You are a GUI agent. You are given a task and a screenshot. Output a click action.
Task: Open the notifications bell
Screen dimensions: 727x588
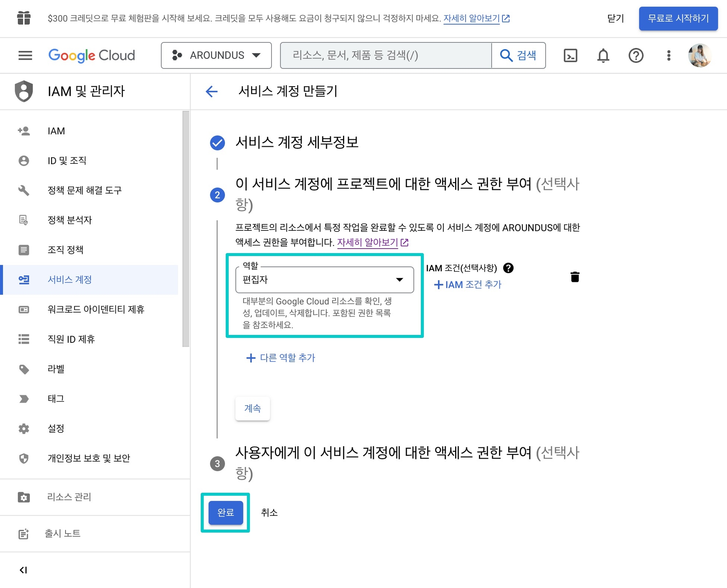pos(603,56)
